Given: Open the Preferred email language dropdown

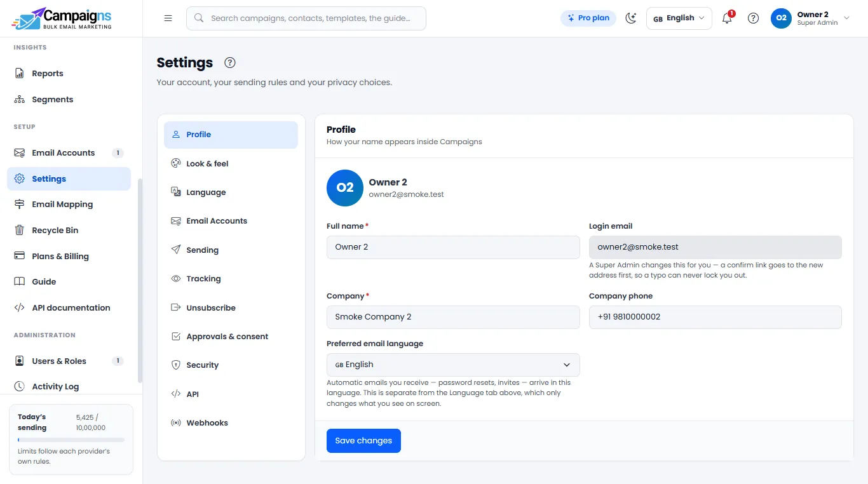Looking at the screenshot, I should [x=453, y=365].
